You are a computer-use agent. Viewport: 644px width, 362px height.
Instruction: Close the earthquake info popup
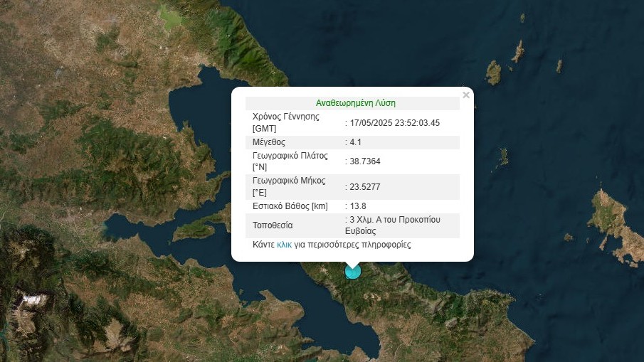point(466,95)
